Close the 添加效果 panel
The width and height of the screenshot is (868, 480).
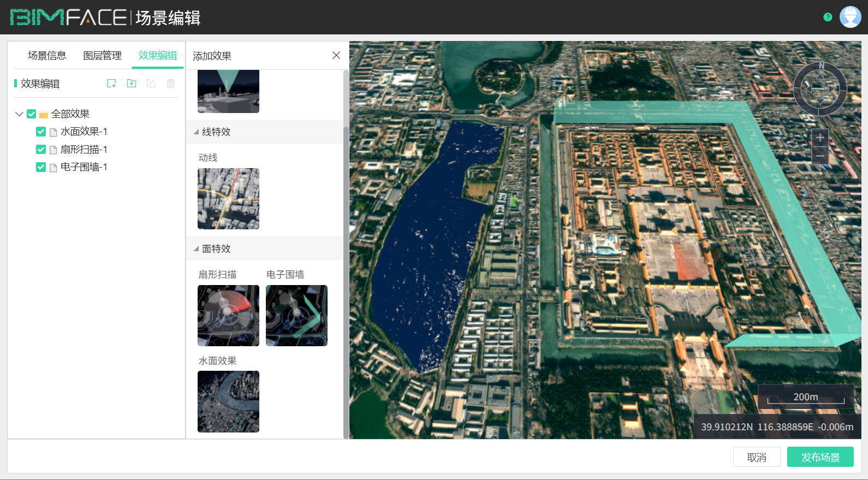pyautogui.click(x=336, y=55)
